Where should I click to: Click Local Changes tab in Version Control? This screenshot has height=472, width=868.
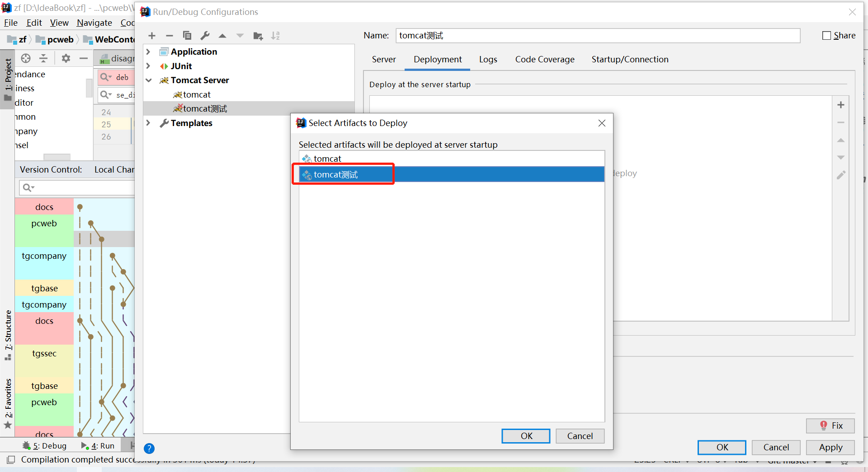pos(114,169)
